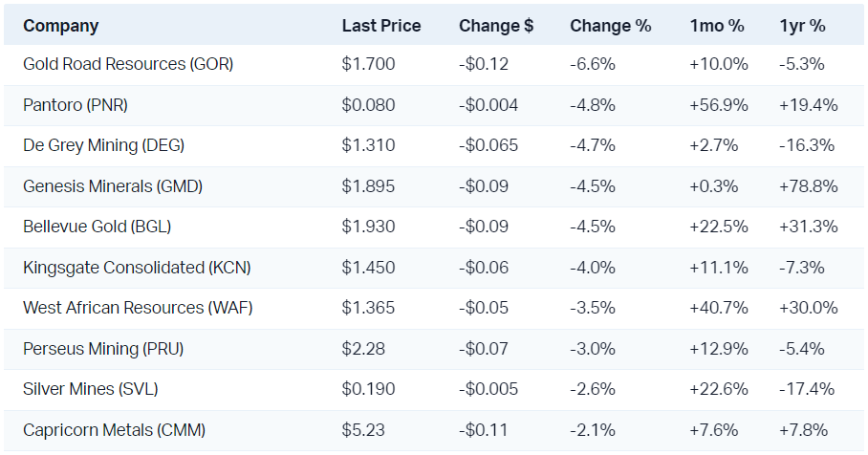Open Genesis Minerals (GMD) link
The height and width of the screenshot is (455, 868).
(x=113, y=186)
